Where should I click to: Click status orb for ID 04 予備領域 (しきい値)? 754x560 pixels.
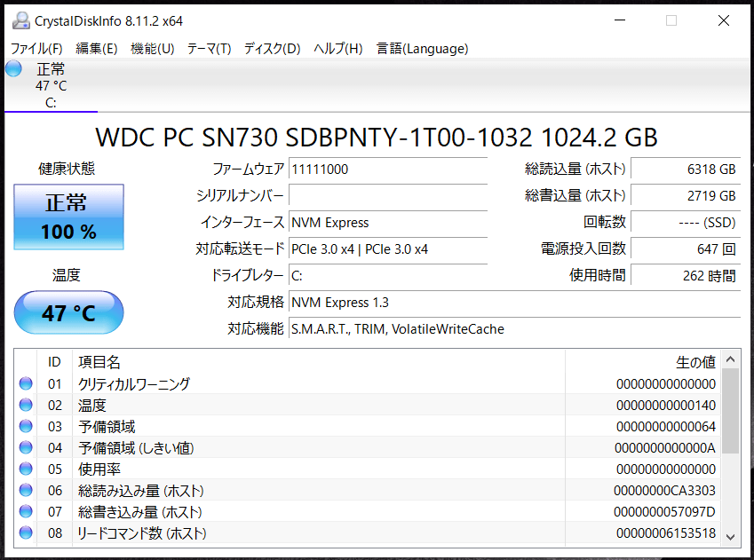(26, 447)
